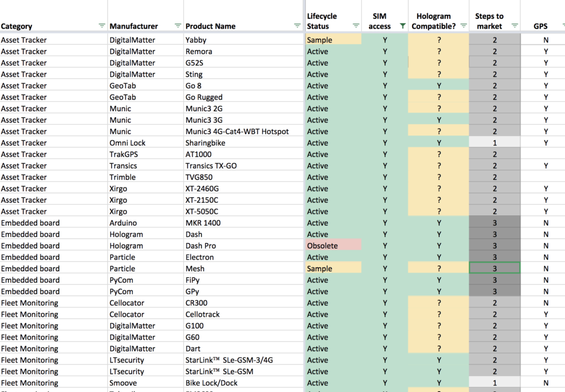Select the G52S product cell
Image resolution: width=565 pixels, height=392 pixels.
pos(243,63)
